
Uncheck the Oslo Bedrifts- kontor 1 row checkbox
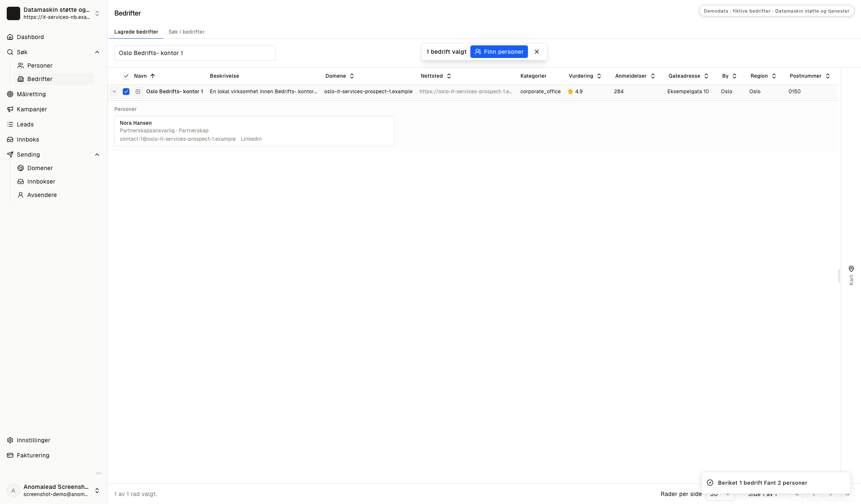coord(126,92)
